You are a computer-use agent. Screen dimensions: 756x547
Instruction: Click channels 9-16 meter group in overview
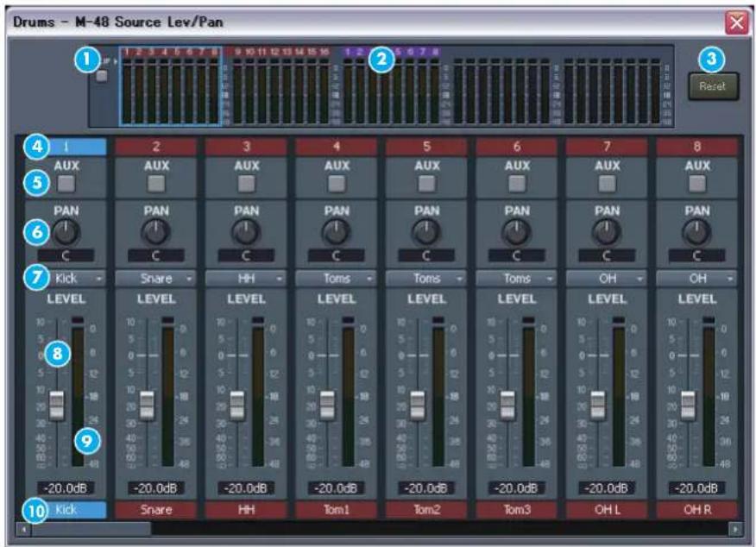point(281,86)
